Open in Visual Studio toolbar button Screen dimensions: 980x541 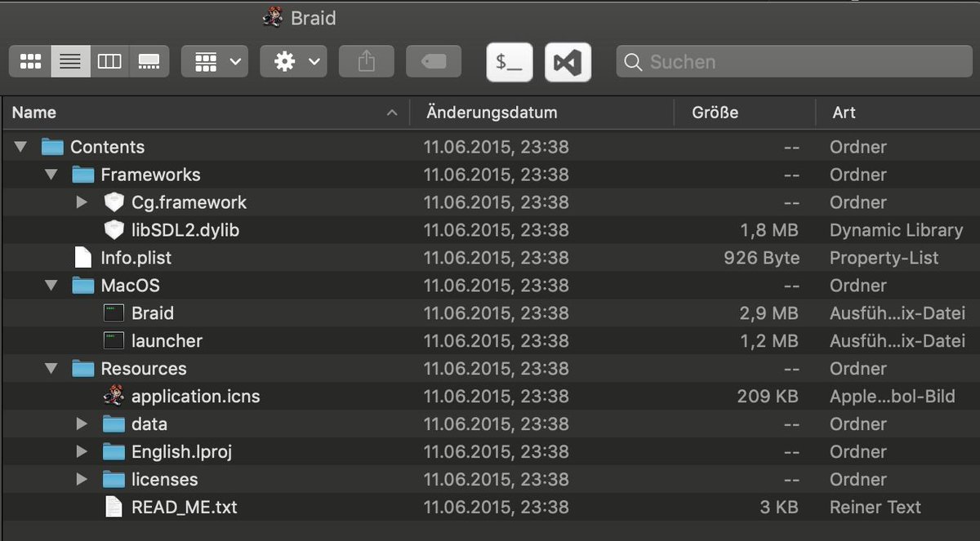[568, 62]
